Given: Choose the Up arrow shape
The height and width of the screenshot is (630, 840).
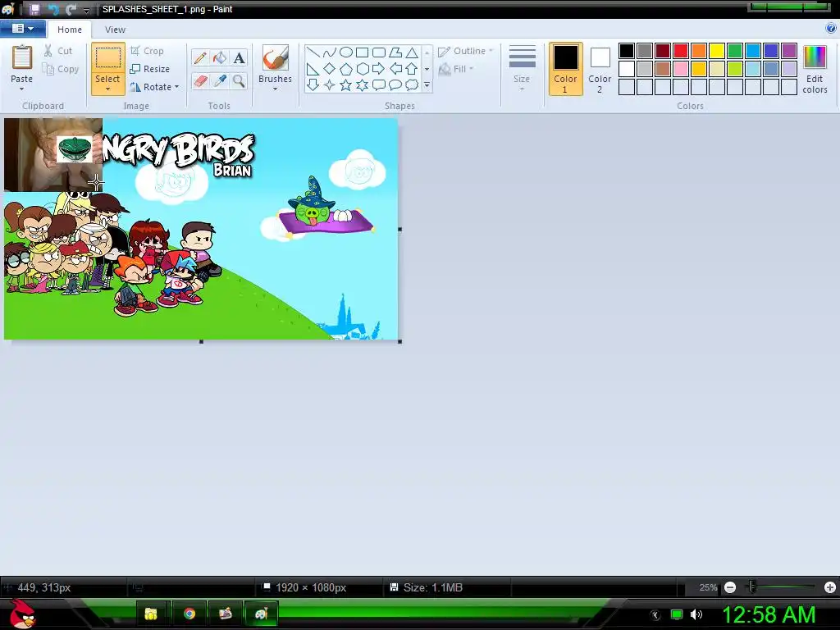Looking at the screenshot, I should 412,69.
